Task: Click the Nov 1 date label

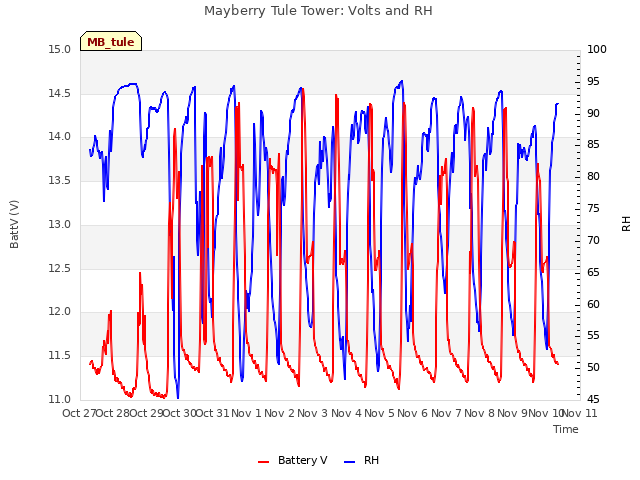Action: 246,413
